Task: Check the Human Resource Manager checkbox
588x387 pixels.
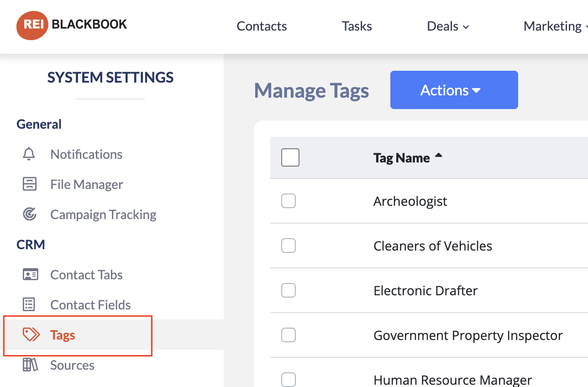Action: coord(289,380)
